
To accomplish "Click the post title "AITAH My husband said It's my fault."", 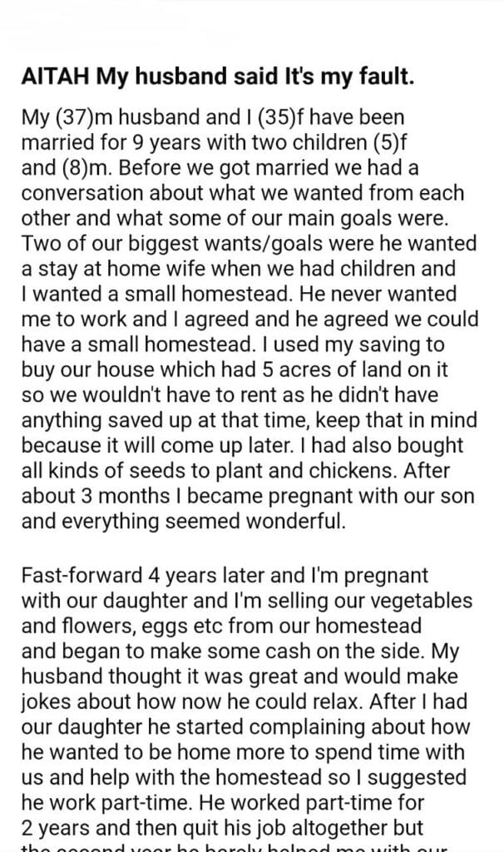I will pyautogui.click(x=215, y=78).
